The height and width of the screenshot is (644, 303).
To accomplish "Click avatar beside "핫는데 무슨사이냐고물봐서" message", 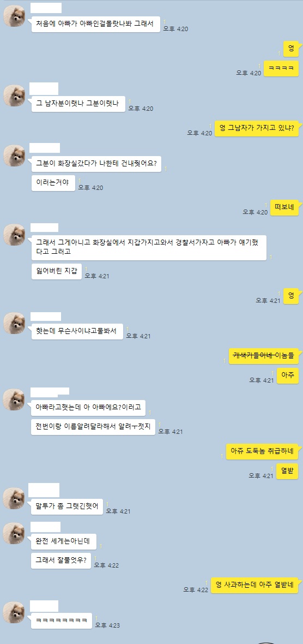I will 14,323.
